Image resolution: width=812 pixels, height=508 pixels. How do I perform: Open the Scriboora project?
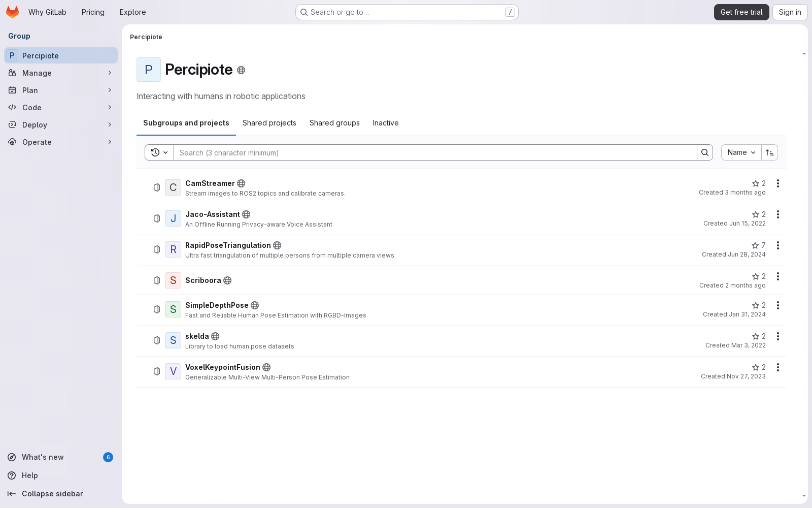(203, 280)
